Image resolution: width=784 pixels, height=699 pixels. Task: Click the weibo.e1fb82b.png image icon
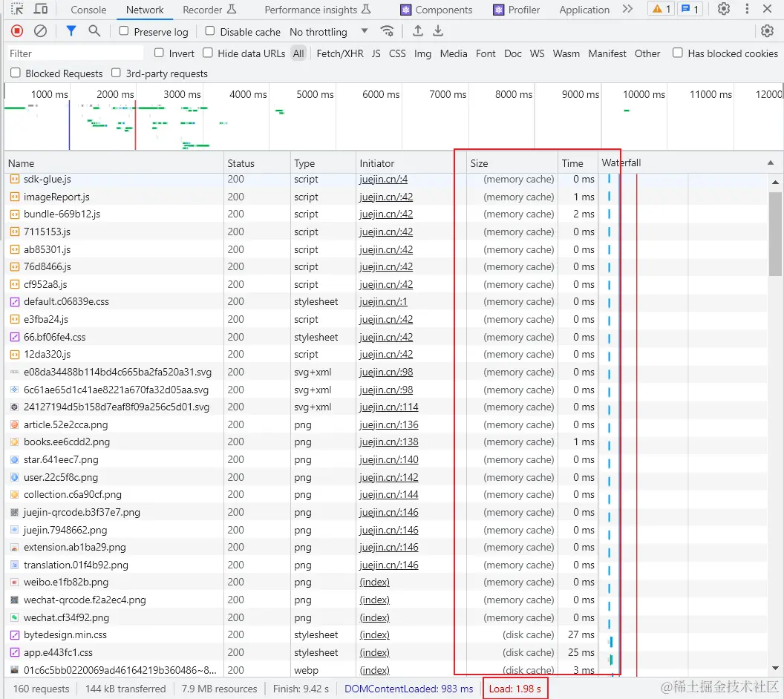click(15, 582)
